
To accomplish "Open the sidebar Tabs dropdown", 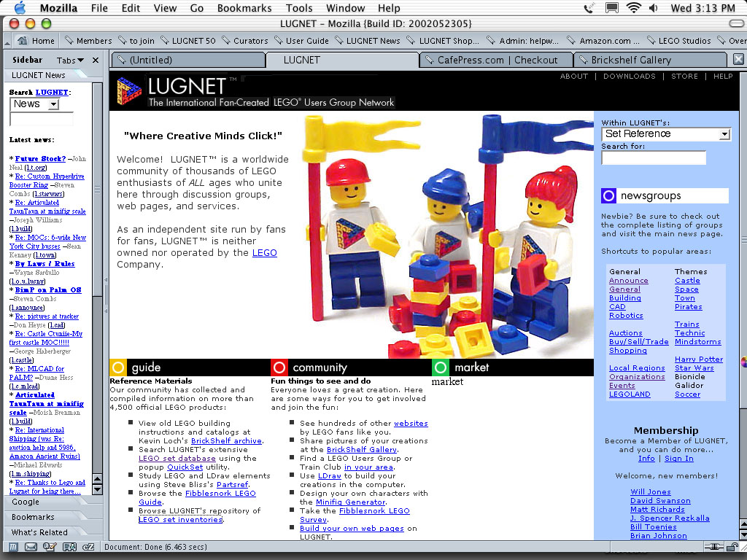I will [x=70, y=61].
